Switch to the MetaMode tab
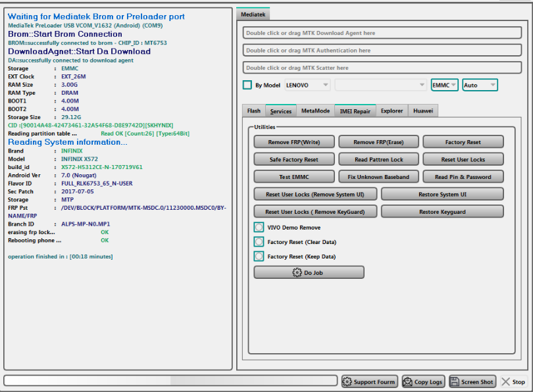Viewport: 533px width, 392px height. point(315,110)
